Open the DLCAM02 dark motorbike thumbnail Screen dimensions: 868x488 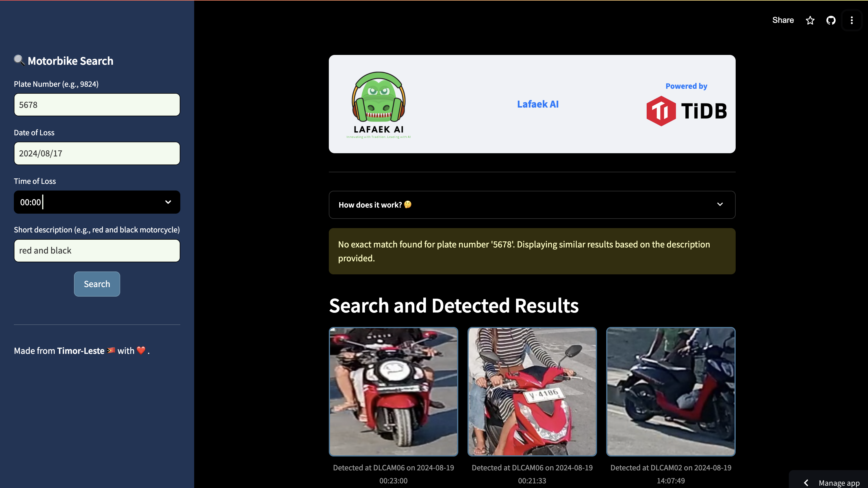[671, 391]
